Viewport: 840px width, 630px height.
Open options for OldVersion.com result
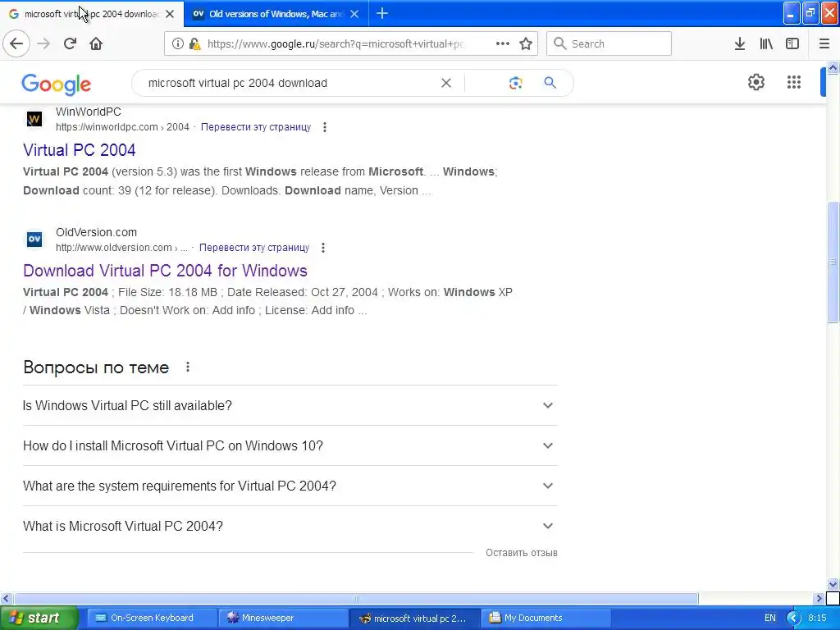(323, 248)
